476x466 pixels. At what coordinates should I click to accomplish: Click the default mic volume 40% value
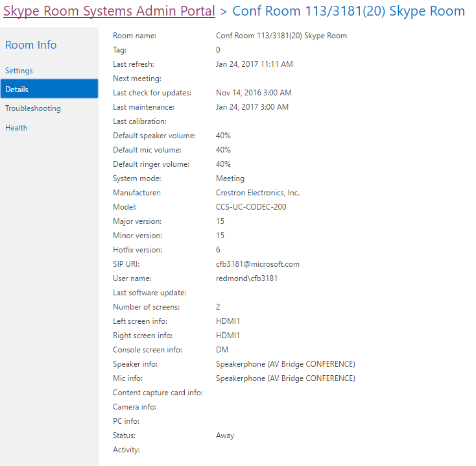pos(223,150)
